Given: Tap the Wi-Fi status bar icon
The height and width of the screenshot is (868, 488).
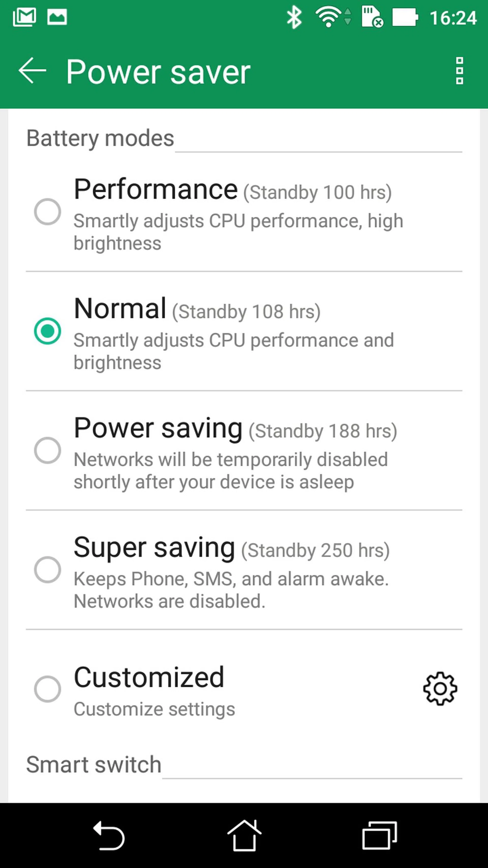Looking at the screenshot, I should [x=328, y=17].
